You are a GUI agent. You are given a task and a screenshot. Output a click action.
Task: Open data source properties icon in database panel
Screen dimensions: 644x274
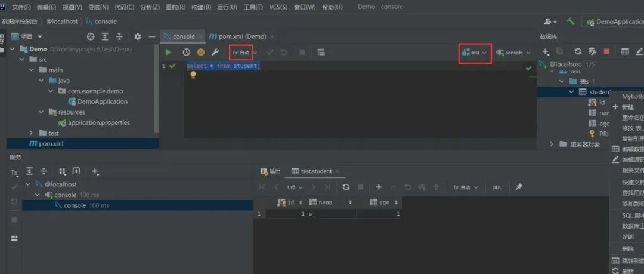pyautogui.click(x=592, y=51)
